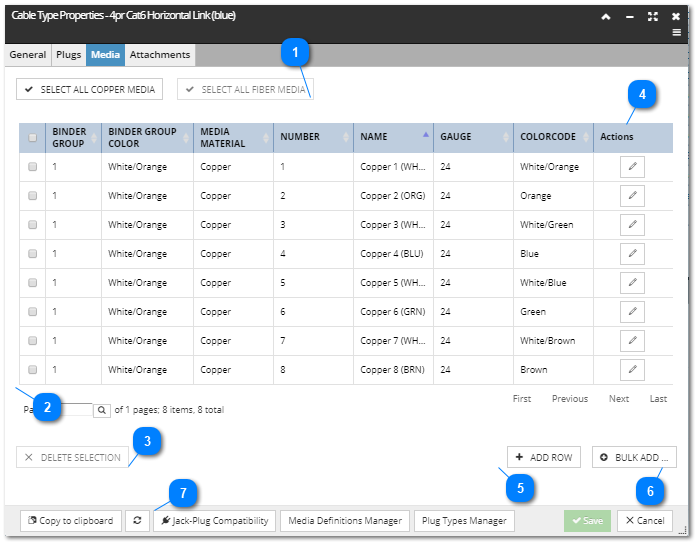Collapse the window with the up-chevron icon
This screenshot has height=545, width=698.
tap(605, 17)
